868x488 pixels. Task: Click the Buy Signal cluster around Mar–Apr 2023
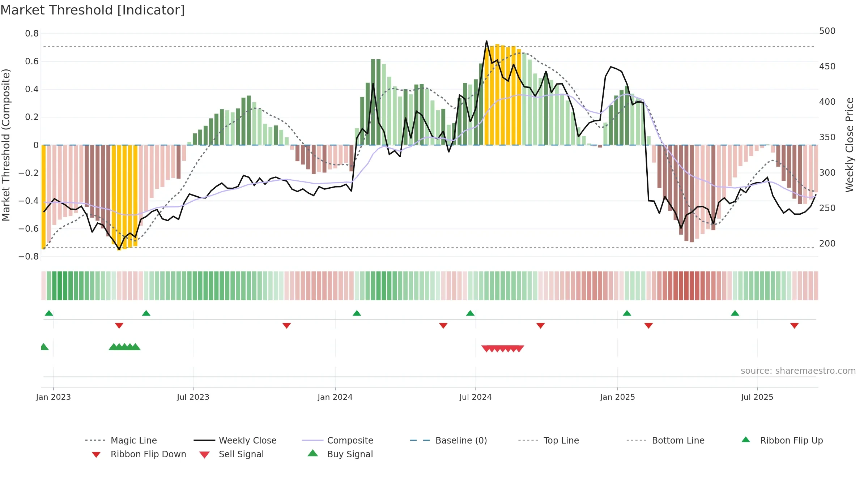tap(124, 347)
